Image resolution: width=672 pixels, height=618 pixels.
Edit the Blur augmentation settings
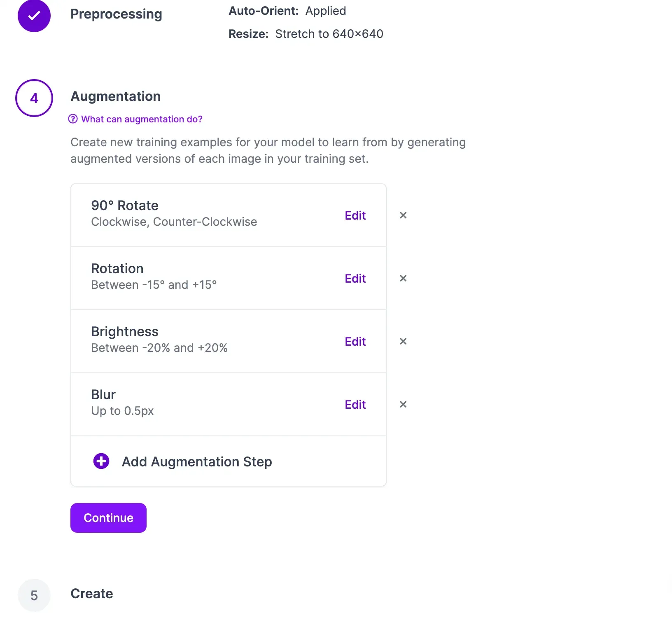pyautogui.click(x=355, y=405)
